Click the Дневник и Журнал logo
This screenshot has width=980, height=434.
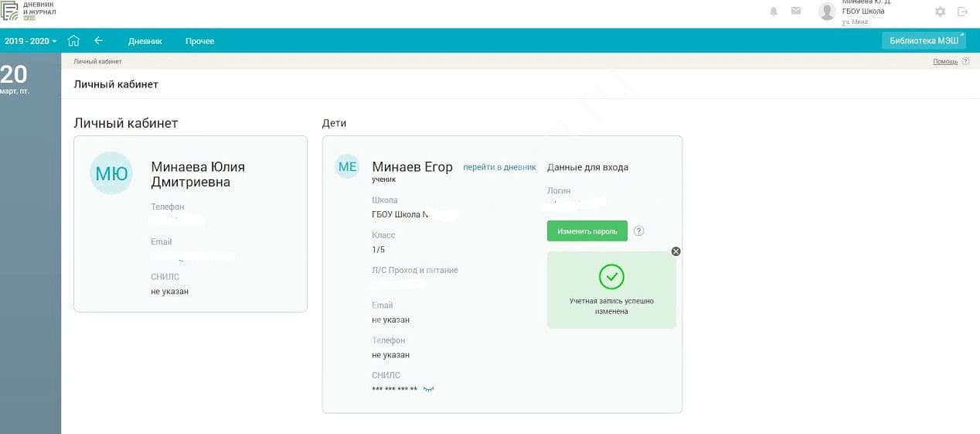point(29,10)
